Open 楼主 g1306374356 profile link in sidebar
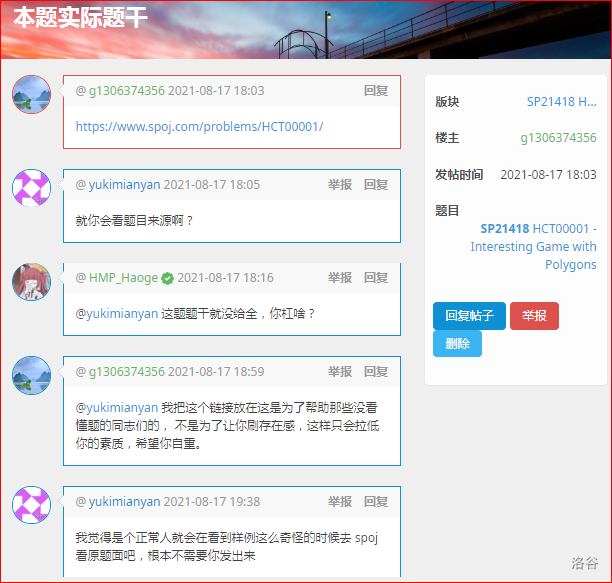Image resolution: width=612 pixels, height=583 pixels. point(558,138)
